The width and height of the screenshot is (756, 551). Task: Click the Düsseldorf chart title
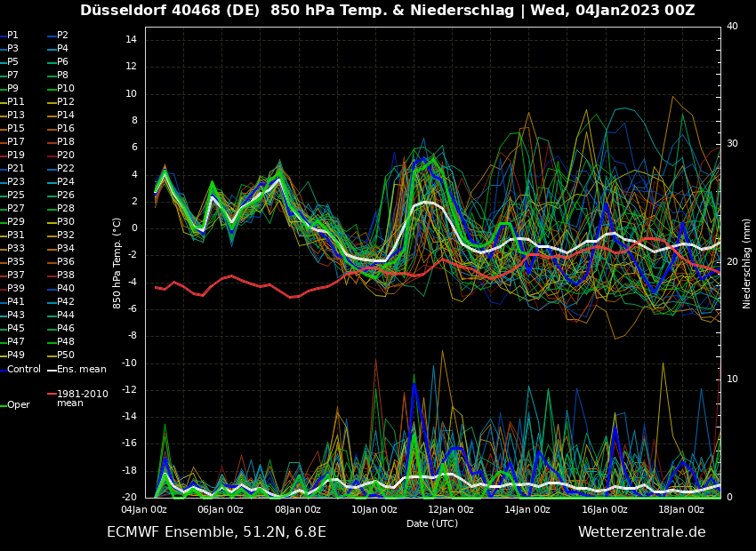pyautogui.click(x=387, y=11)
